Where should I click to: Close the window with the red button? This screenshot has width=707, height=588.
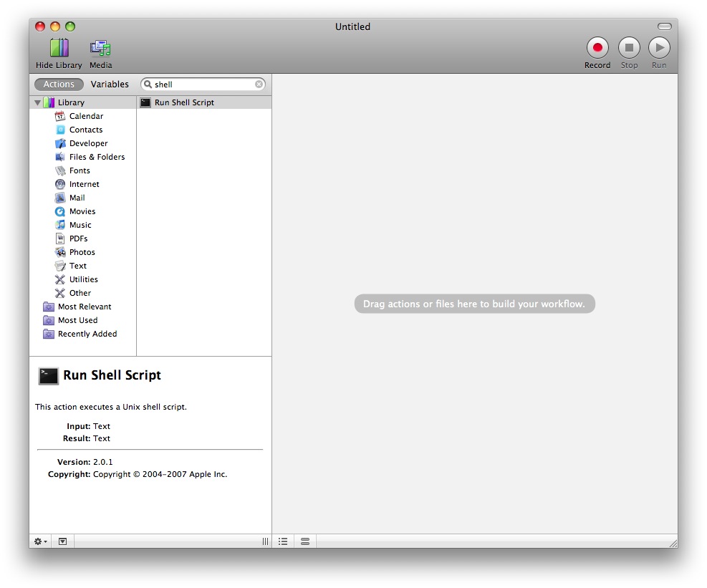(40, 26)
